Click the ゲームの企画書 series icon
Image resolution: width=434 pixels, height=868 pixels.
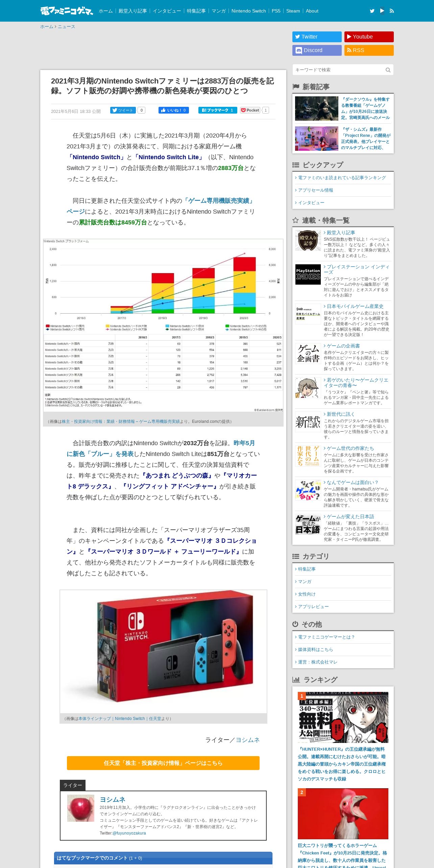(308, 354)
